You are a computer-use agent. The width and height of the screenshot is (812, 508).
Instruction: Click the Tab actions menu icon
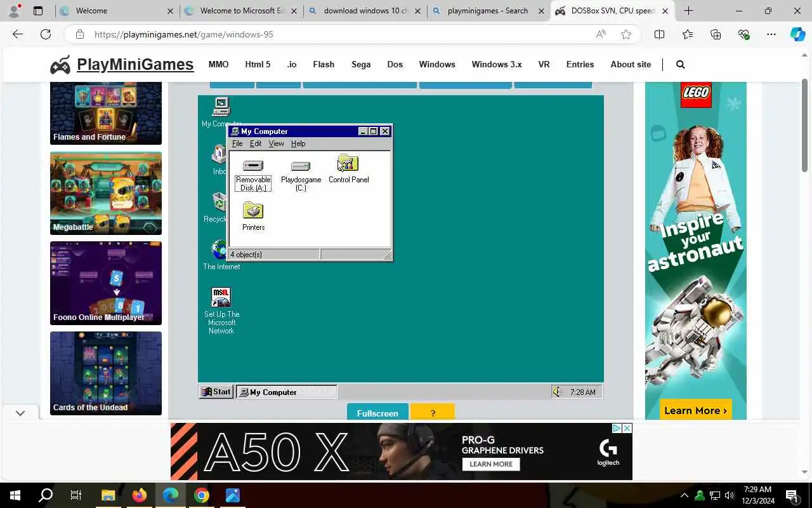38,11
